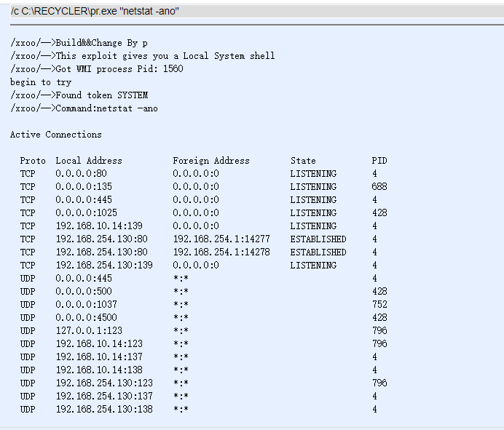
Task: Click foreign address 192.168.254.1:14278
Action: (x=221, y=252)
